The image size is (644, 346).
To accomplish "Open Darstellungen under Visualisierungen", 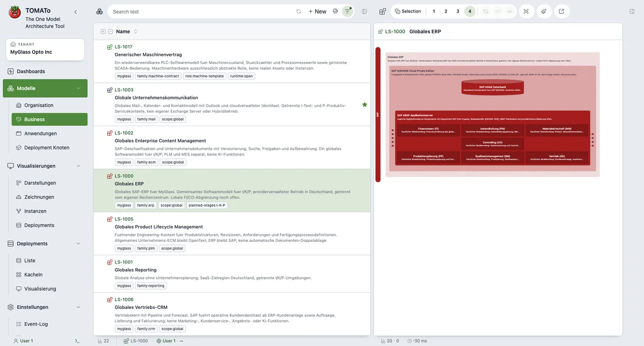I will coord(49,183).
